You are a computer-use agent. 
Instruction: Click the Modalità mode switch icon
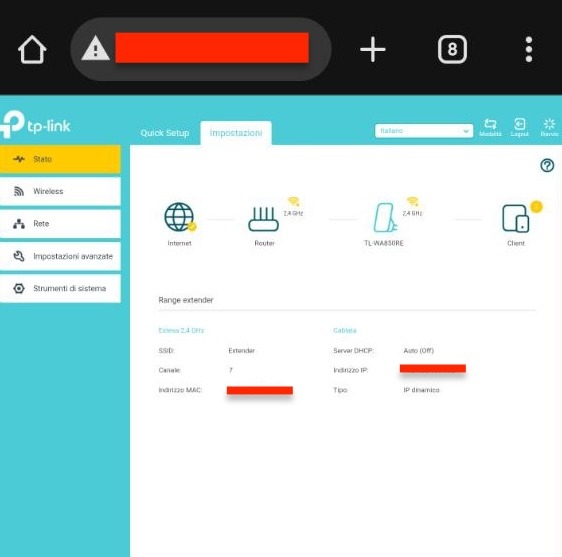click(490, 127)
